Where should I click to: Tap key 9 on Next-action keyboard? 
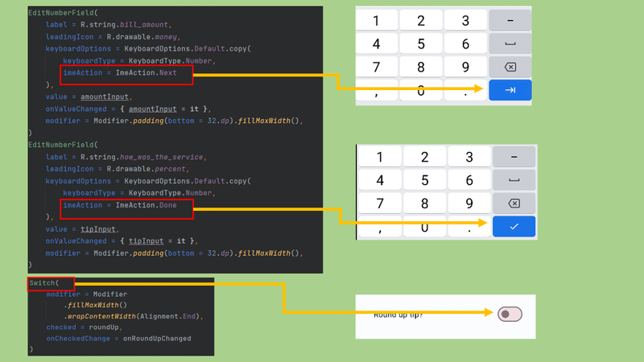pyautogui.click(x=465, y=67)
